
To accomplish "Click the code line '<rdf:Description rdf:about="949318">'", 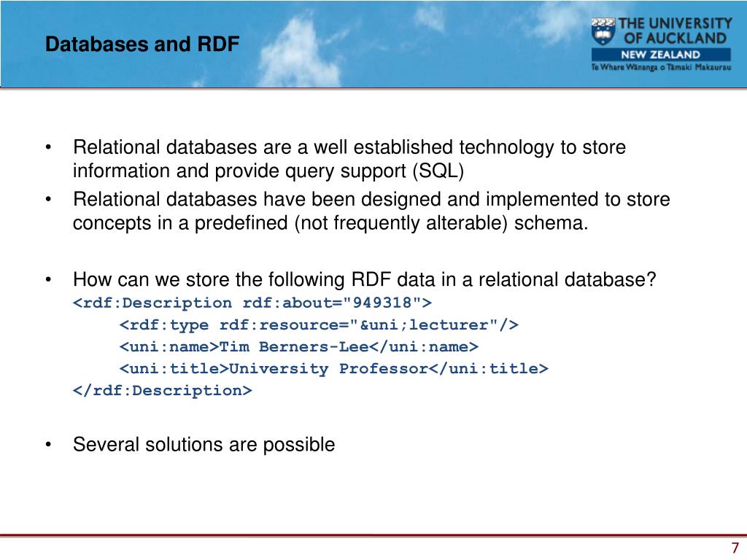I will (252, 303).
